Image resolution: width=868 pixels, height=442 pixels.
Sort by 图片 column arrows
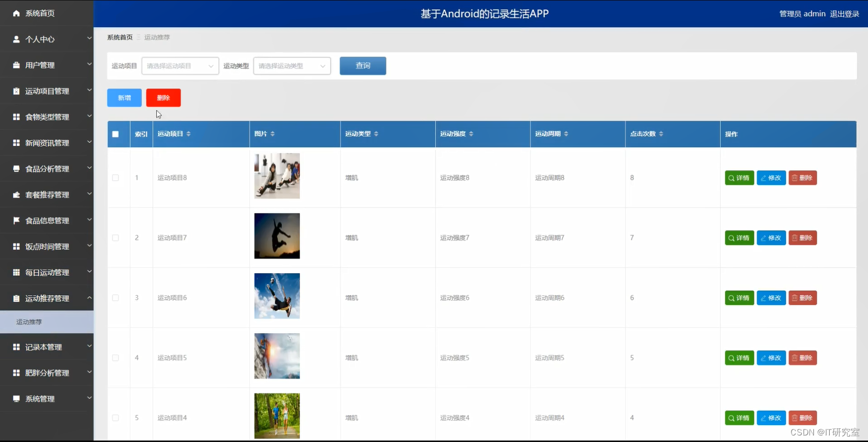click(x=272, y=134)
